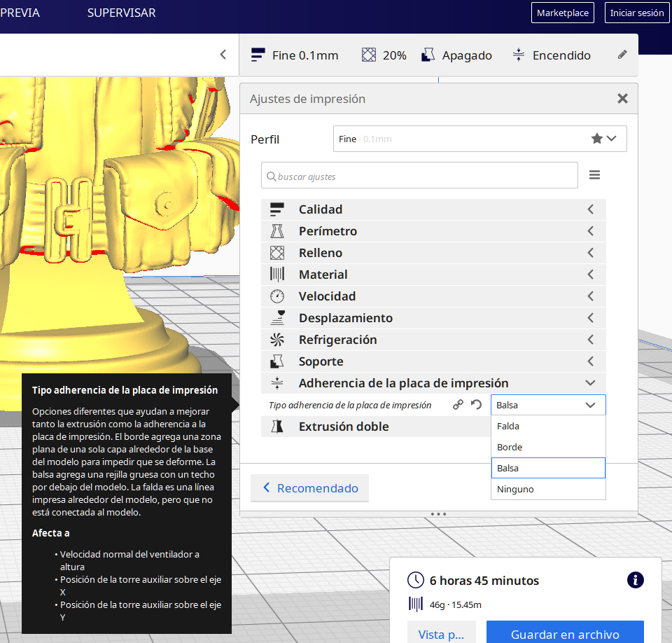Click the Relleno infill pattern icon
This screenshot has width=672, height=643.
coord(277,253)
